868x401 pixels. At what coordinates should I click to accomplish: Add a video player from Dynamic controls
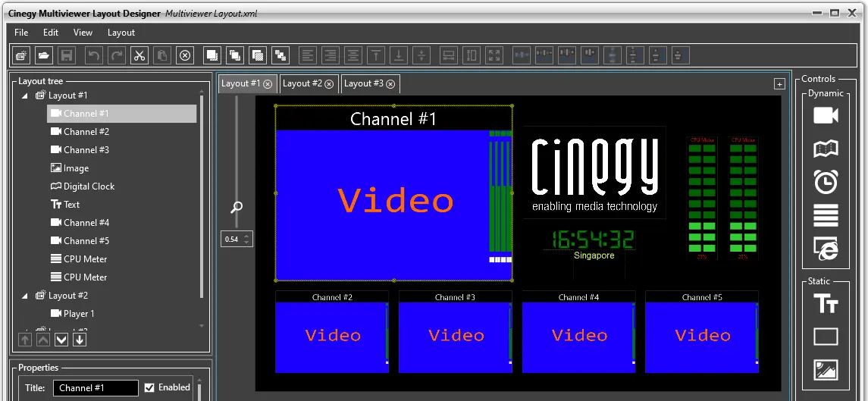tap(826, 115)
